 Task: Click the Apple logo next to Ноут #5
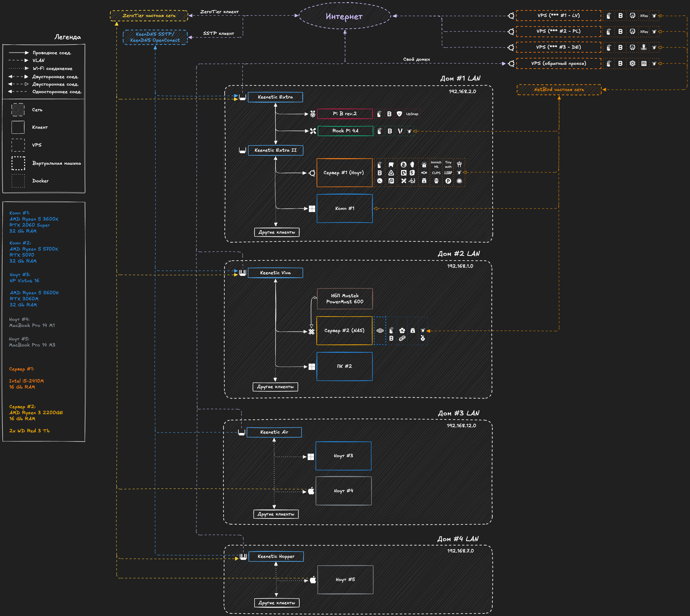pyautogui.click(x=313, y=580)
